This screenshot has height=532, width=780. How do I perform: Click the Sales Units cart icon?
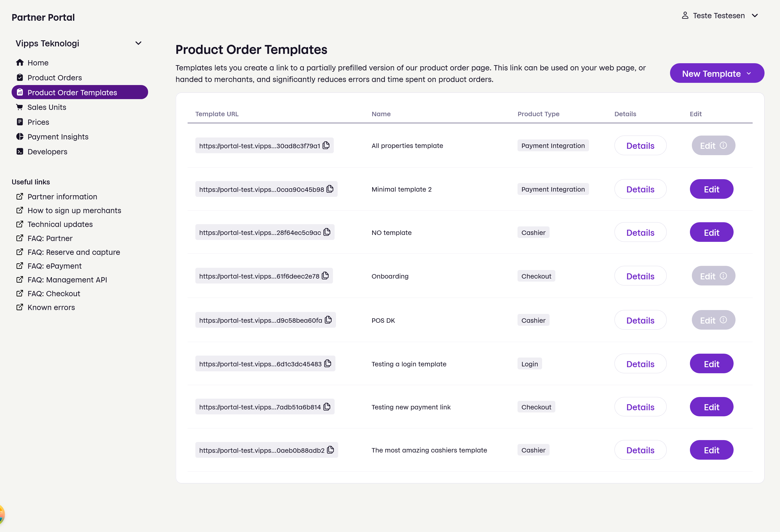point(20,107)
